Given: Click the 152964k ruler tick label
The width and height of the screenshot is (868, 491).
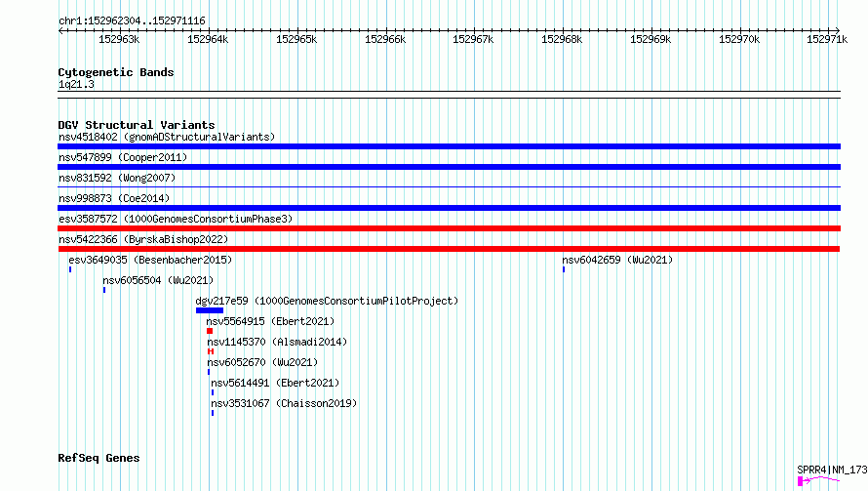Looking at the screenshot, I should tap(208, 39).
